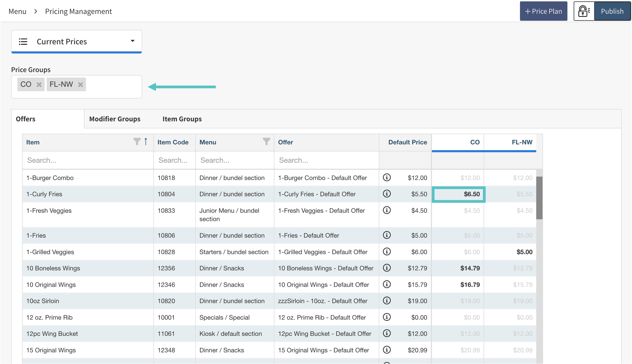Click the Price Plan button
632x364 pixels.
click(x=543, y=11)
